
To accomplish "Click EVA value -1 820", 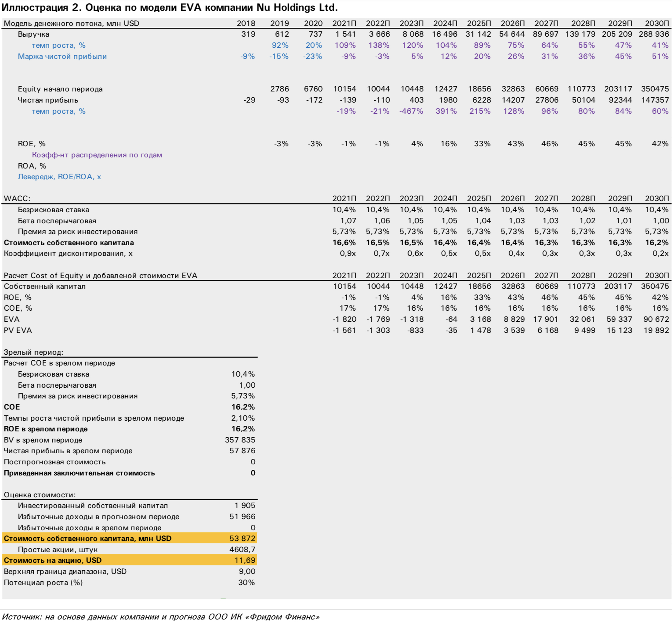I will 345,319.
